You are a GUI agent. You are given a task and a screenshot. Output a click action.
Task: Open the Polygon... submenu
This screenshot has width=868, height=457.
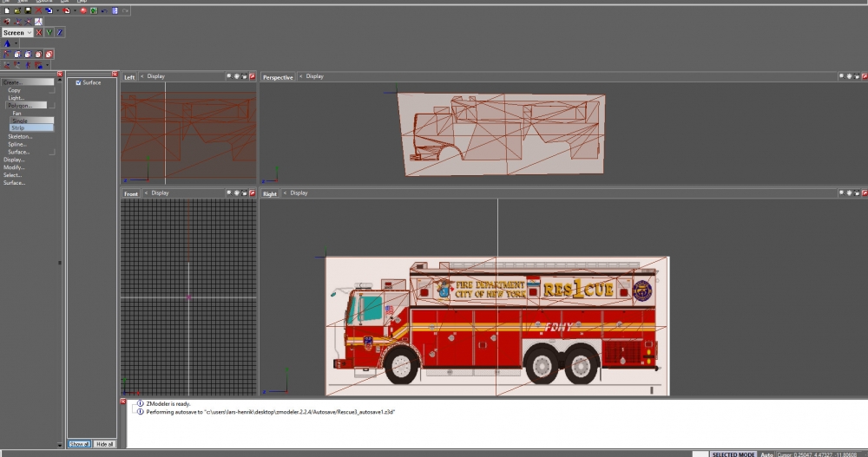pos(26,105)
